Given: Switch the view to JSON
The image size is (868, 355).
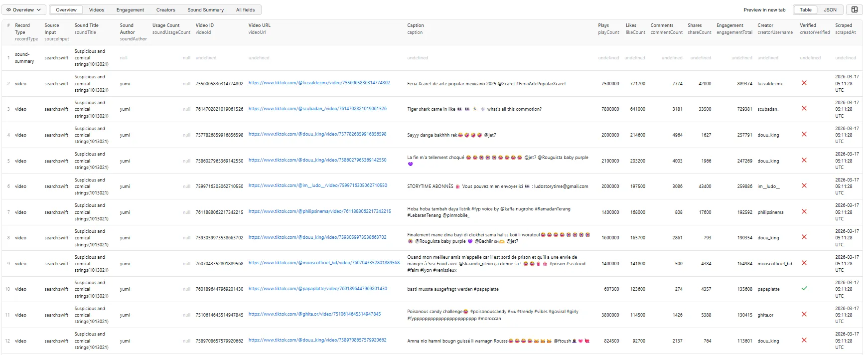Looking at the screenshot, I should pyautogui.click(x=830, y=10).
